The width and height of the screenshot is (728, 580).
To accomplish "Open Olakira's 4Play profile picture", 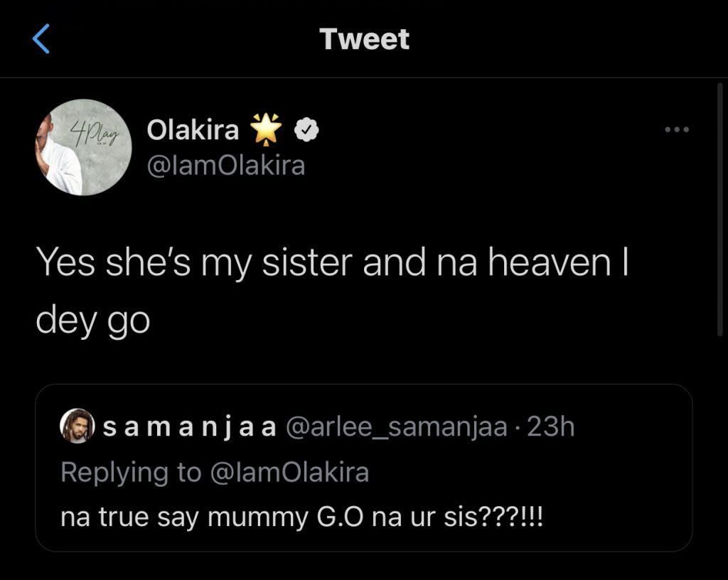I will tap(83, 147).
